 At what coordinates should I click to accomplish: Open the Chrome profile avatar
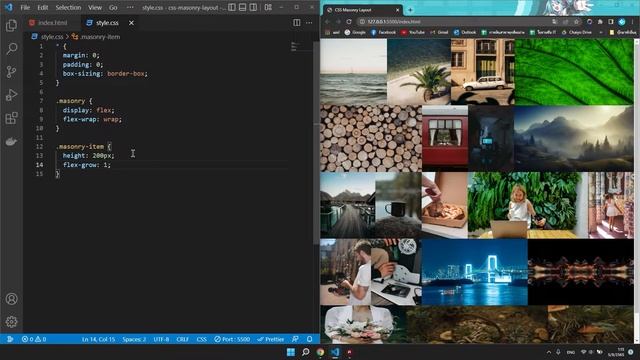coord(622,22)
